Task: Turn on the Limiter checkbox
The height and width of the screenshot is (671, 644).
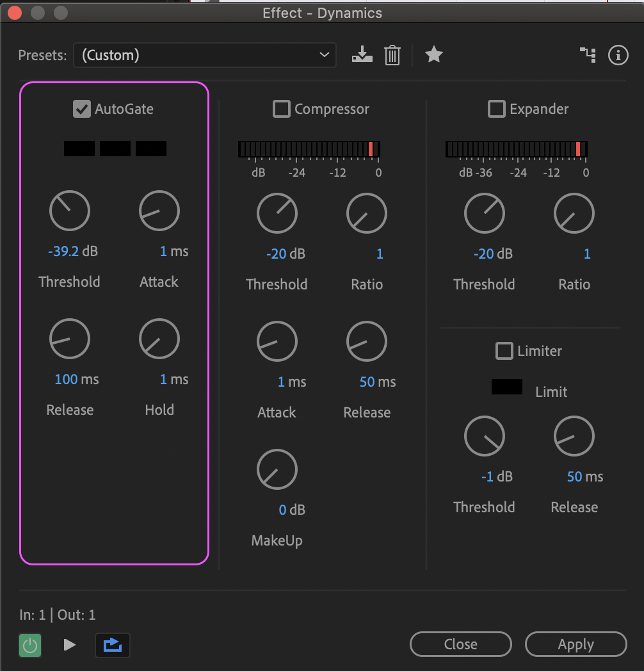Action: click(504, 351)
